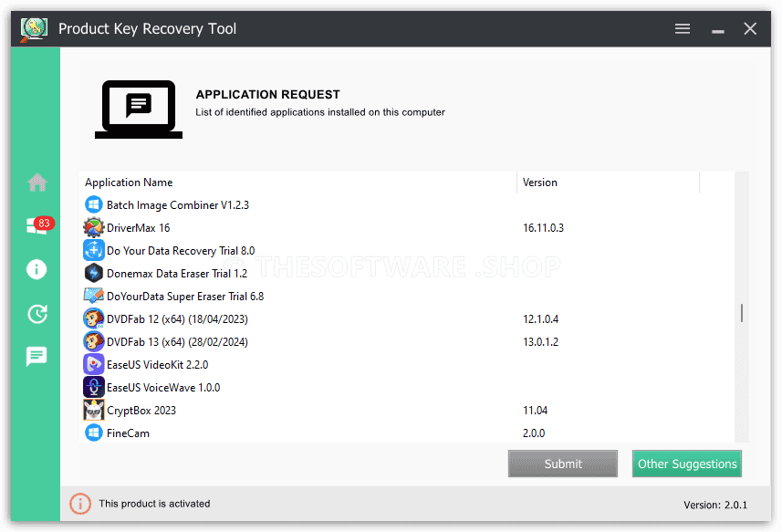Minimize the Product Key Recovery Tool window
Viewport: 782px width, 532px height.
pos(717,31)
